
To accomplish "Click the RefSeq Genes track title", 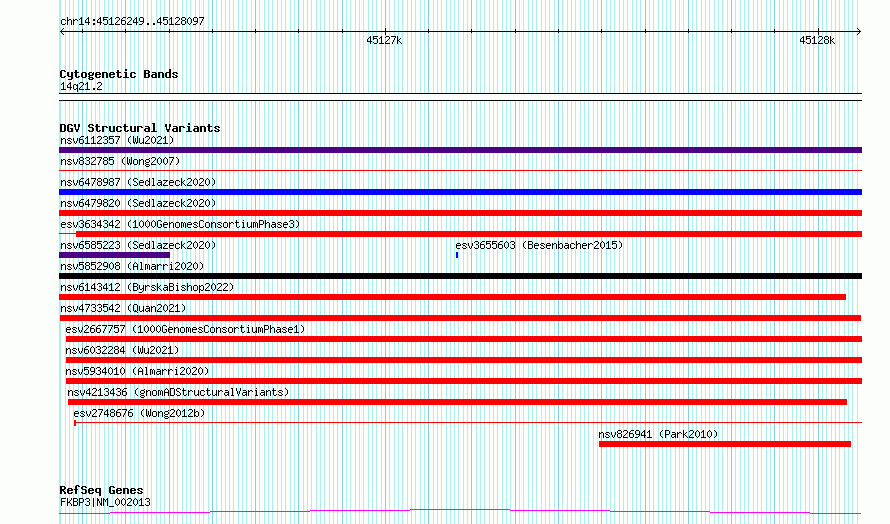I will [101, 490].
